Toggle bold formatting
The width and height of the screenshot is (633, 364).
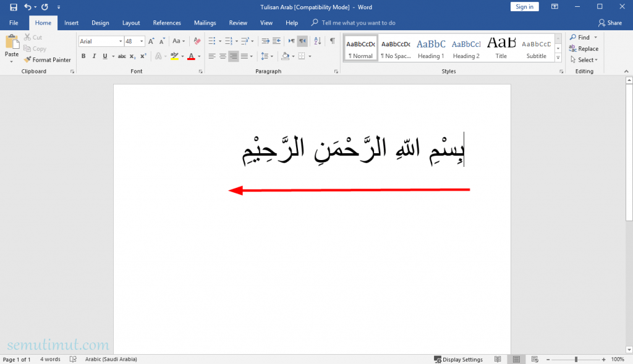83,56
